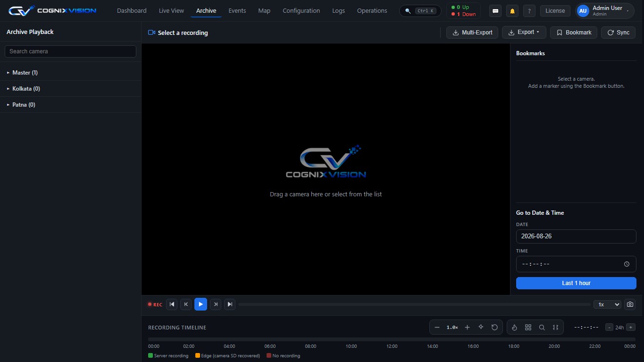Expand the Patna camera group
This screenshot has height=362, width=644.
tap(70, 105)
